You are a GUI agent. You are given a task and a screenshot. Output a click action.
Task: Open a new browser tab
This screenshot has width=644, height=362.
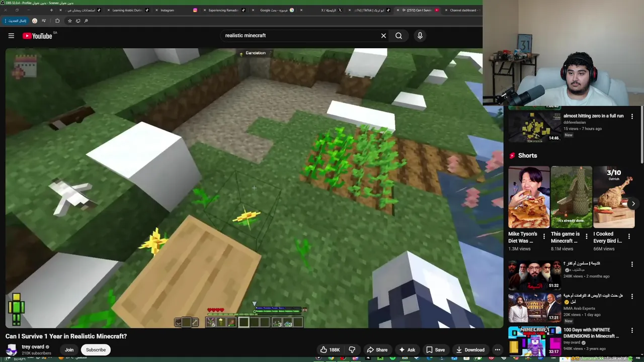pos(51,10)
